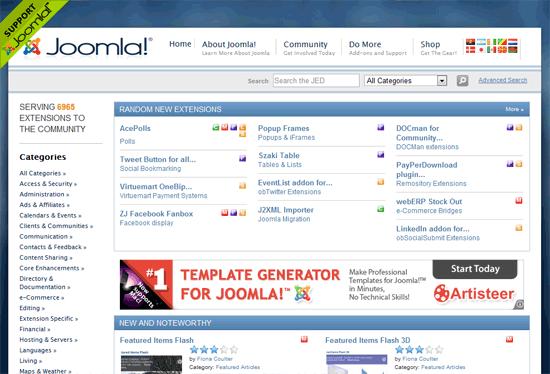Open the All Categories dropdown
The width and height of the screenshot is (550, 374).
(x=405, y=81)
